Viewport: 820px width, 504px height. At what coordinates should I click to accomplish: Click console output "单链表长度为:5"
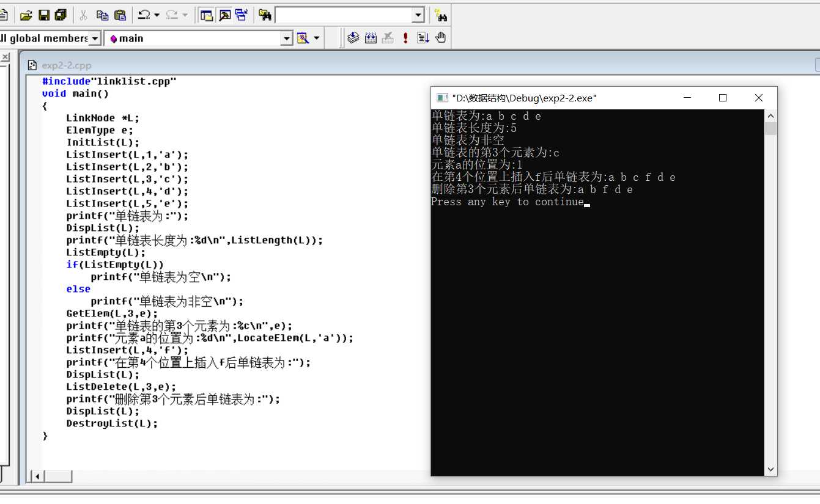click(474, 128)
